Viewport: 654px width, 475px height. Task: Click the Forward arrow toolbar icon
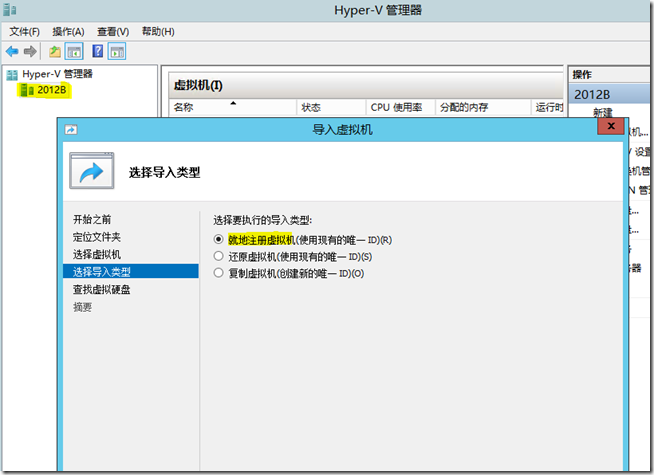[x=30, y=51]
